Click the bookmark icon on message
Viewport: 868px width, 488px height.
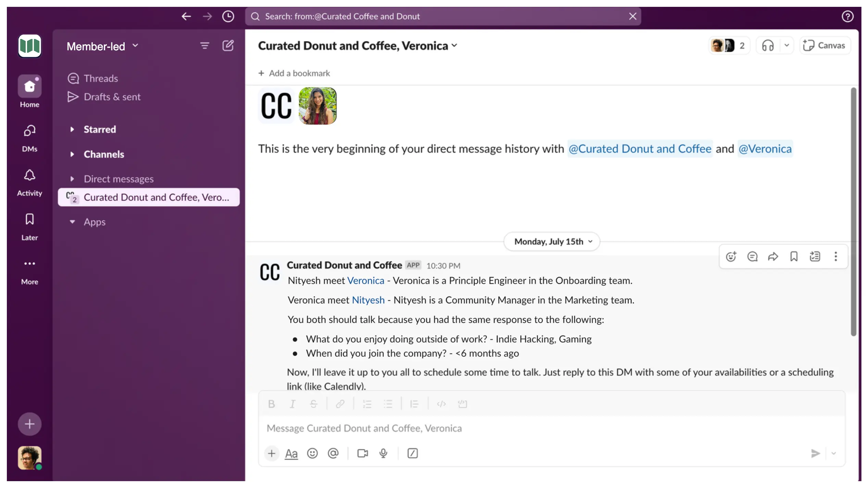[794, 257]
